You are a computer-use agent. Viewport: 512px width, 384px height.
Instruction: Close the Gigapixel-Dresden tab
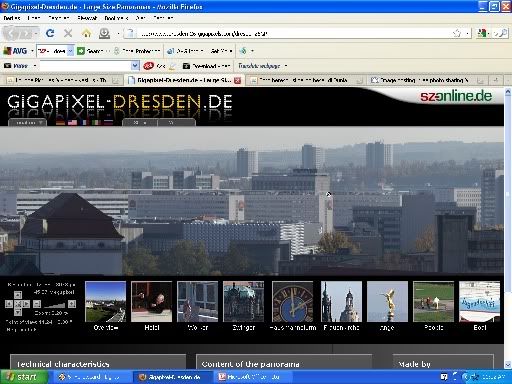237,80
